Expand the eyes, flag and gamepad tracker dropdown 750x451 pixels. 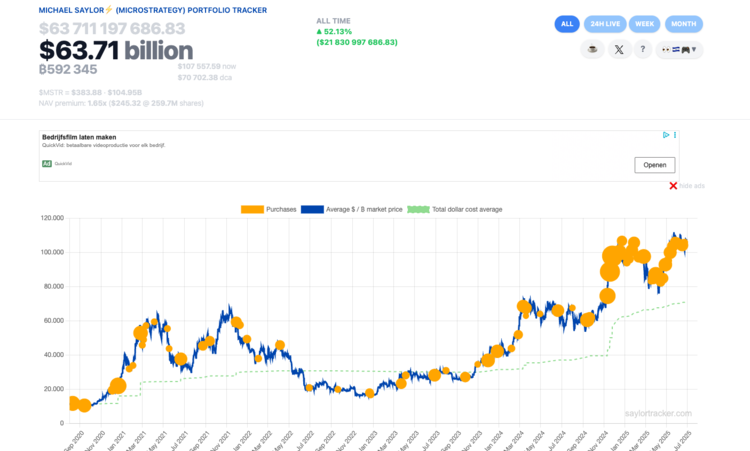click(679, 49)
